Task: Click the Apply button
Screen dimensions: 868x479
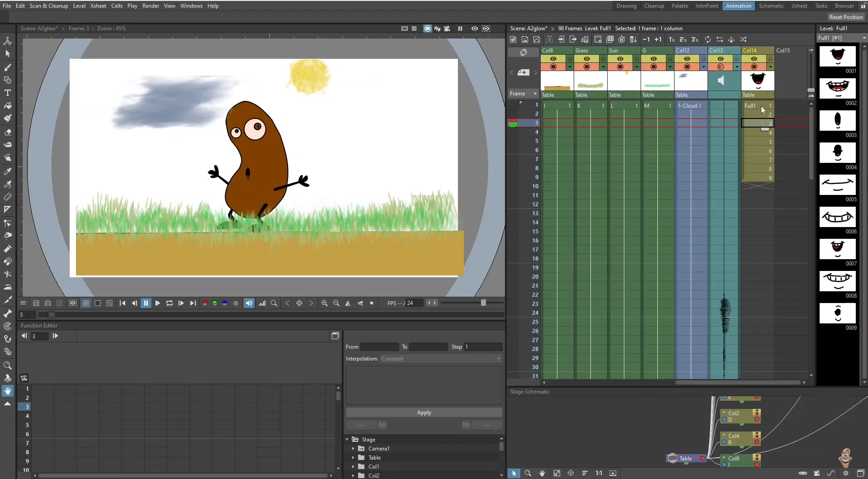Action: pos(424,413)
